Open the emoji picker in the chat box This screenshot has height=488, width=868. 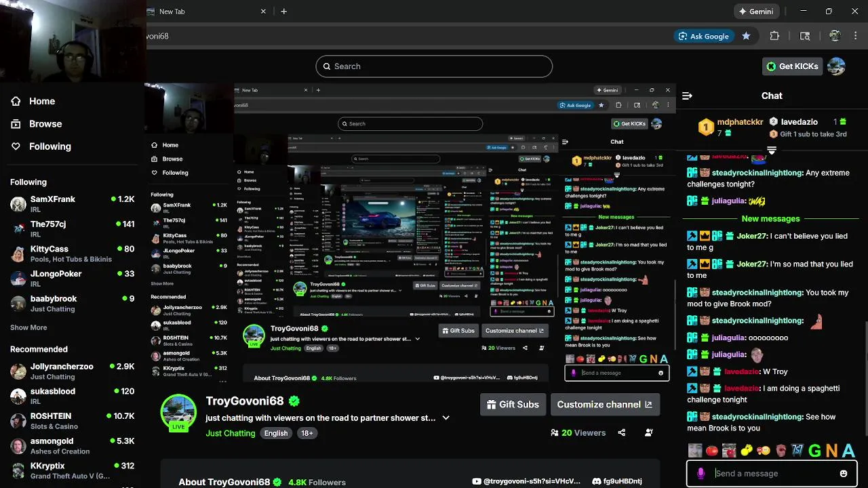844,474
